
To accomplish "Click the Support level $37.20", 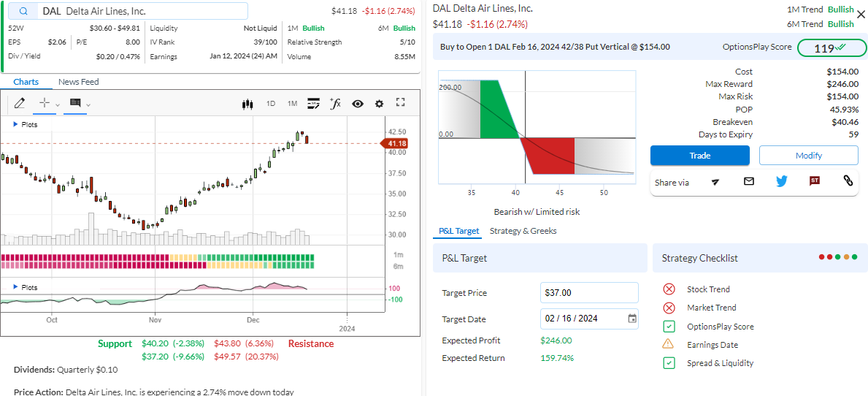I will [173, 356].
